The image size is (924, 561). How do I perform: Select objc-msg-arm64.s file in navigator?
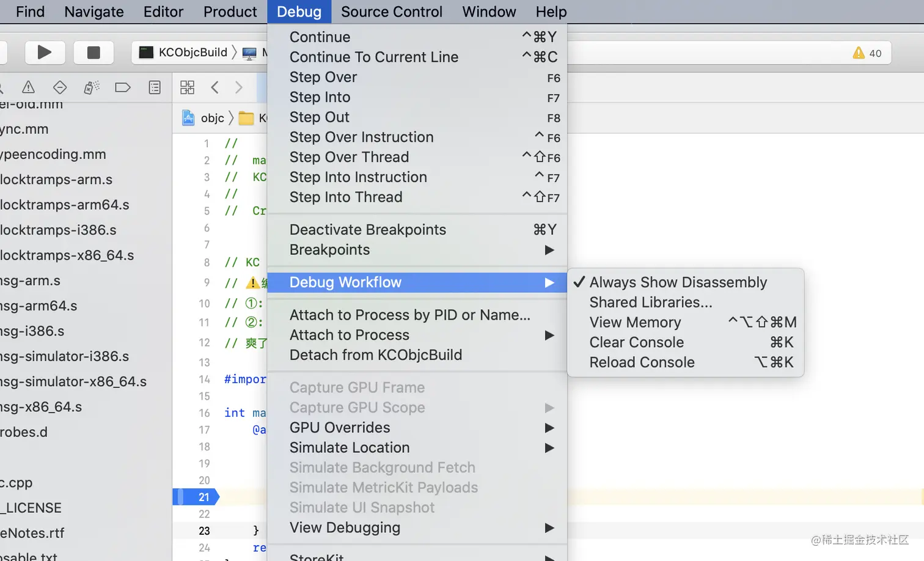click(39, 306)
